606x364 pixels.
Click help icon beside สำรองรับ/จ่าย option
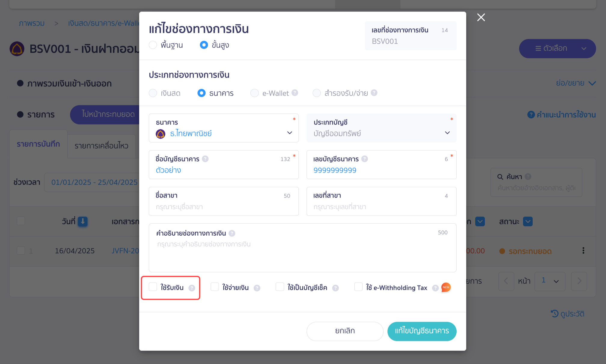click(x=374, y=93)
